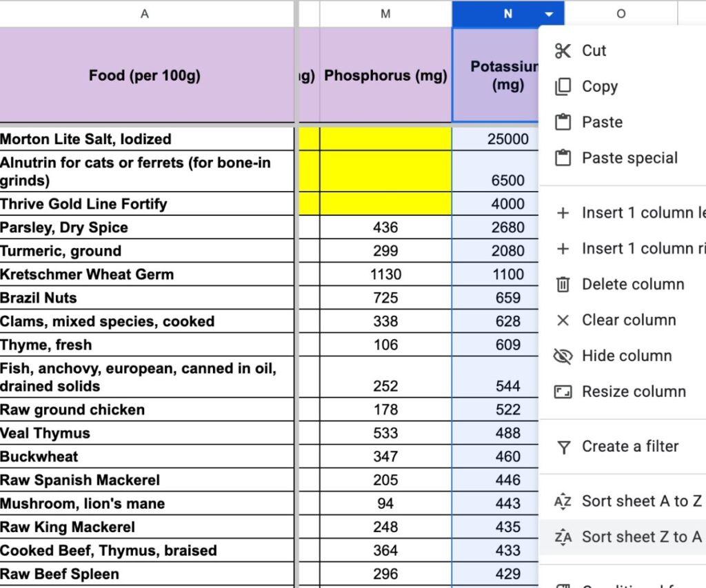Open the column N header dropdown arrow

click(x=548, y=13)
